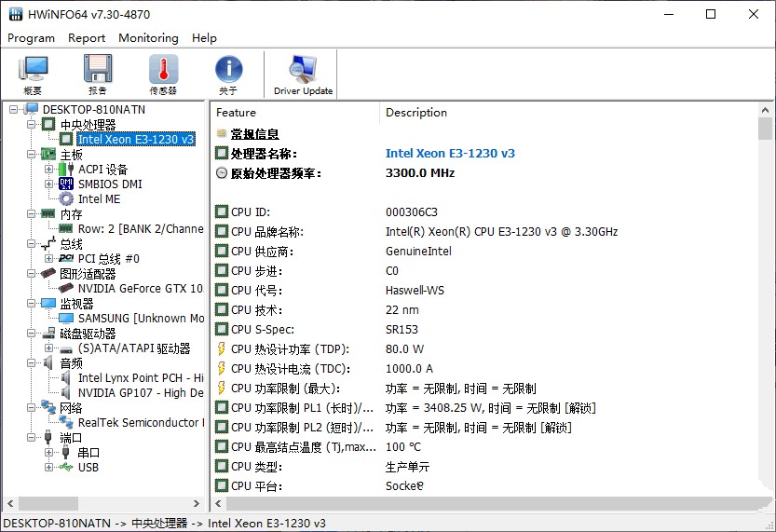The width and height of the screenshot is (776, 532).
Task: Click the HWiNFO64 title bar app icon
Action: (x=16, y=14)
